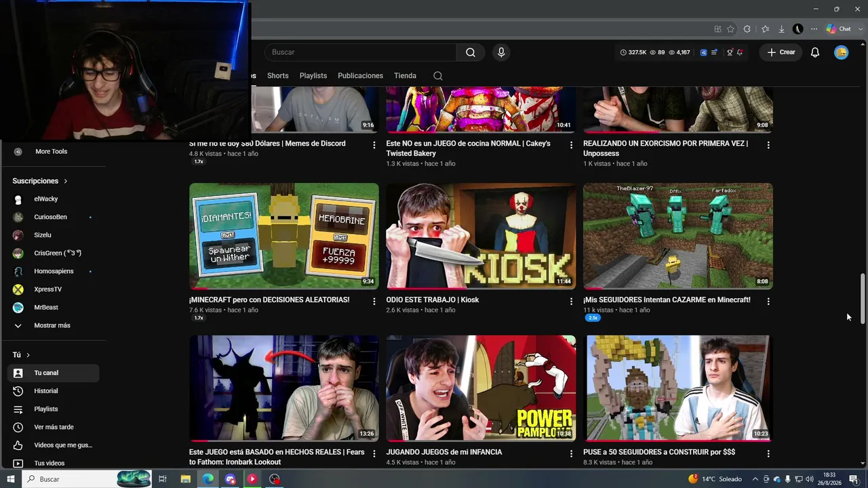The width and height of the screenshot is (868, 488).
Task: Activate voice search microphone button
Action: point(501,52)
